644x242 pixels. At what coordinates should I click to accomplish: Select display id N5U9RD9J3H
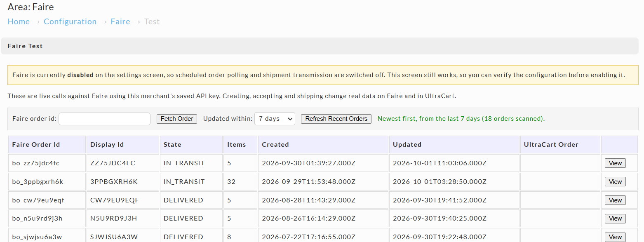click(x=122, y=219)
